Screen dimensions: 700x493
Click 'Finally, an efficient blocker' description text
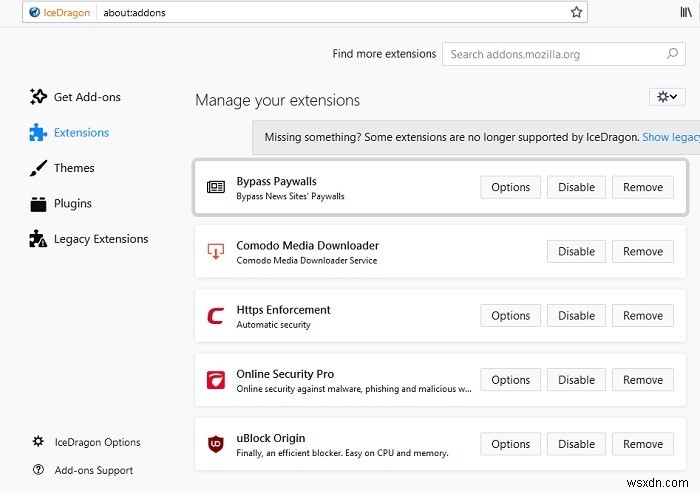pyautogui.click(x=342, y=453)
